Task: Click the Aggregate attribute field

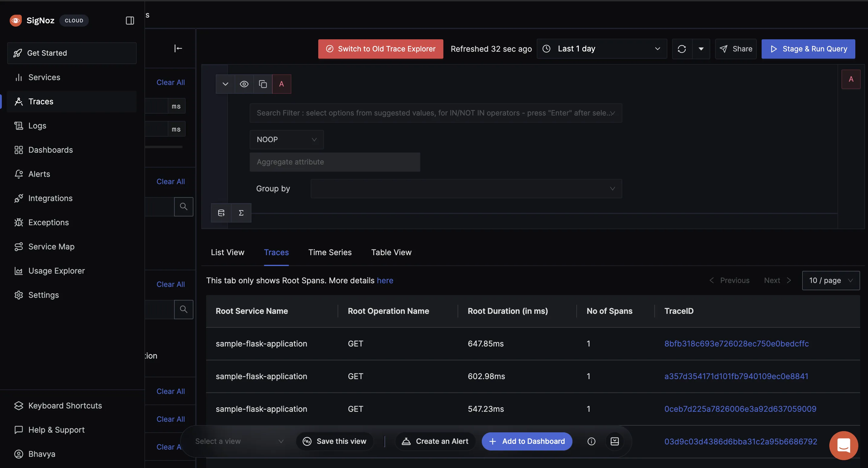Action: click(335, 162)
